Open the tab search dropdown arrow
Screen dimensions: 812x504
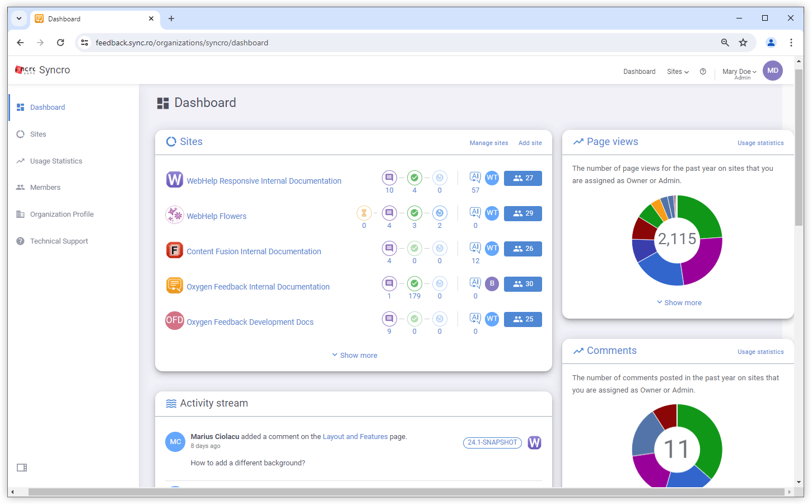click(19, 18)
